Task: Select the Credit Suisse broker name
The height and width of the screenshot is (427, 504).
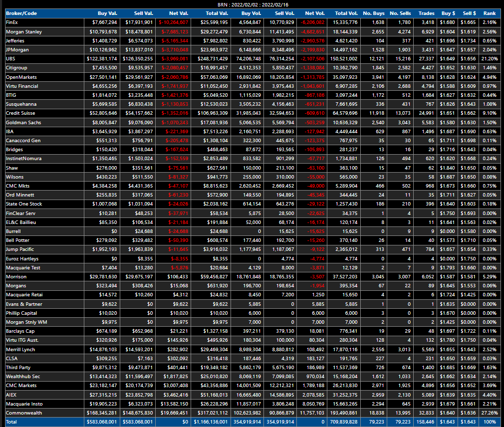Action: click(x=20, y=113)
